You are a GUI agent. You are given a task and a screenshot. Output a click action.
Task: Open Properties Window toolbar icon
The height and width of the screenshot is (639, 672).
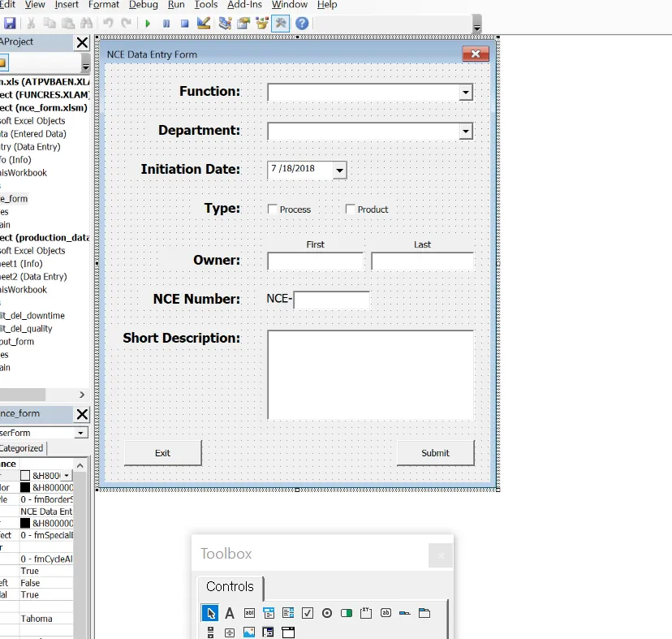pos(243,24)
